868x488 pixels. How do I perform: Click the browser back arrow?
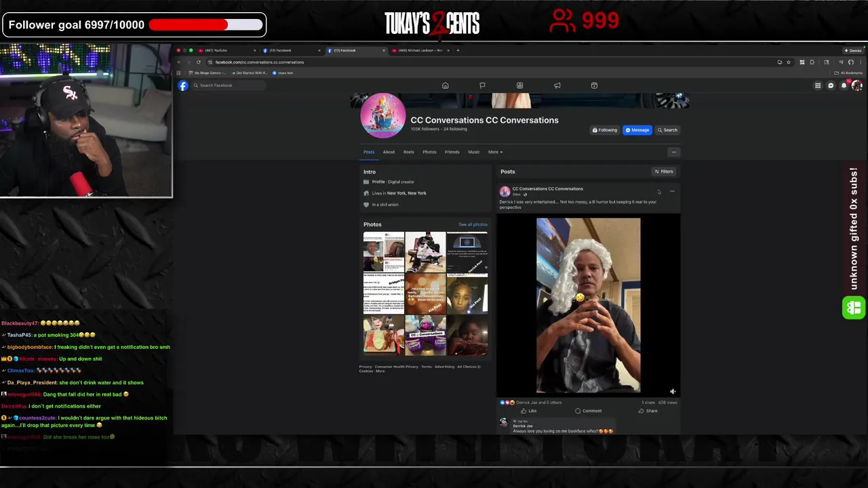tap(180, 62)
